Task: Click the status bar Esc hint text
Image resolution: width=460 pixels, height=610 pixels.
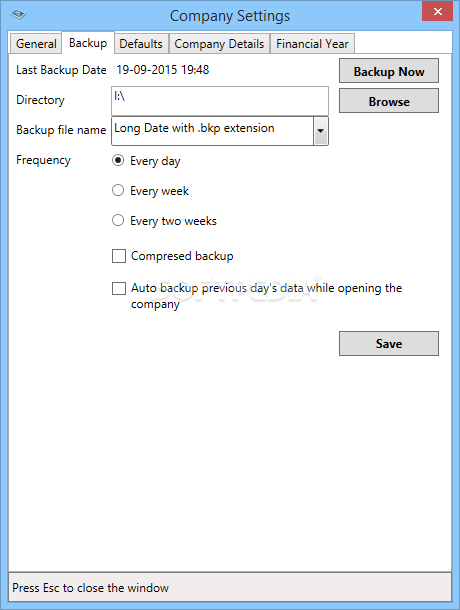Action: point(90,587)
